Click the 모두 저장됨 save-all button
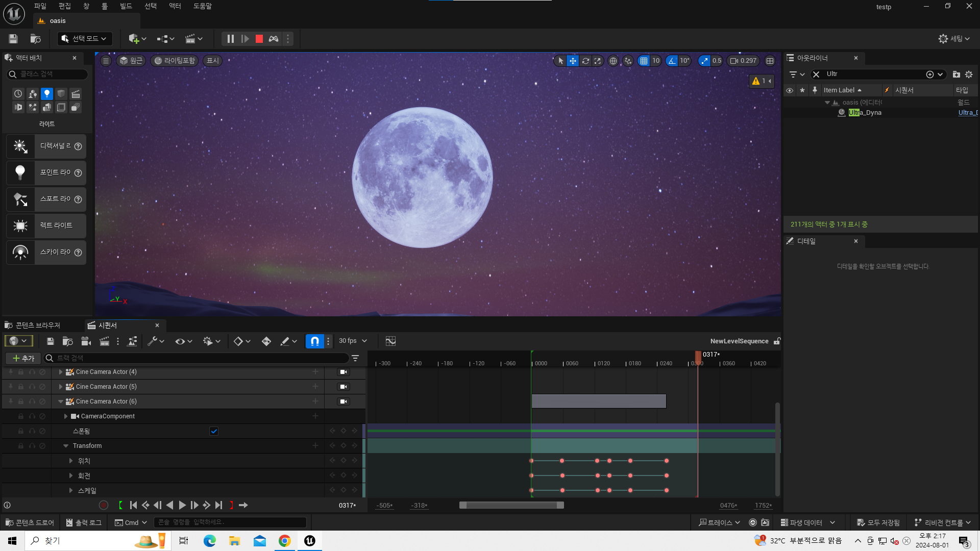 (878, 522)
